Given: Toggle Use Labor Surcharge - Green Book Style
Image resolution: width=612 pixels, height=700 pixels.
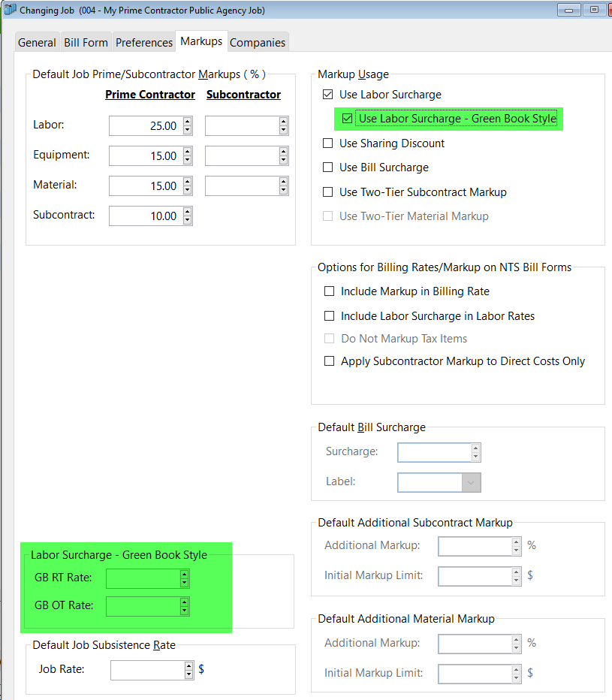Looking at the screenshot, I should coord(347,119).
